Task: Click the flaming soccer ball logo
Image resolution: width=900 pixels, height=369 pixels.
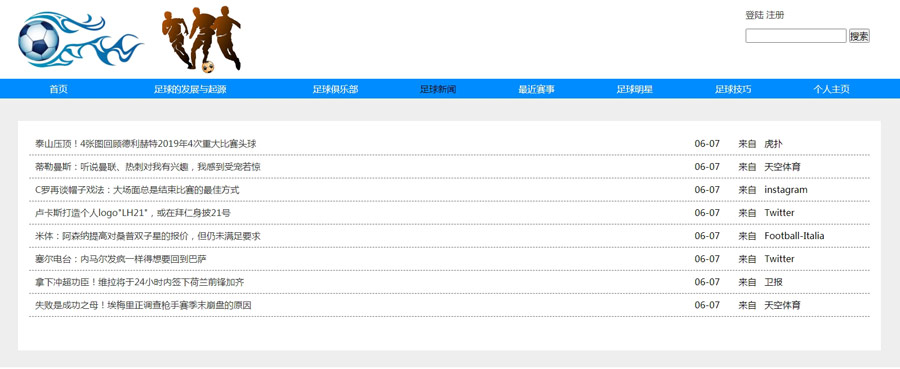Action: [x=80, y=40]
